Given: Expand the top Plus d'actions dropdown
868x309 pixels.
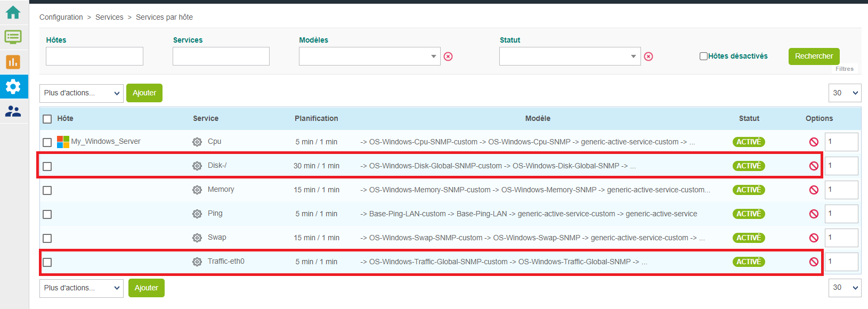Looking at the screenshot, I should click(82, 93).
